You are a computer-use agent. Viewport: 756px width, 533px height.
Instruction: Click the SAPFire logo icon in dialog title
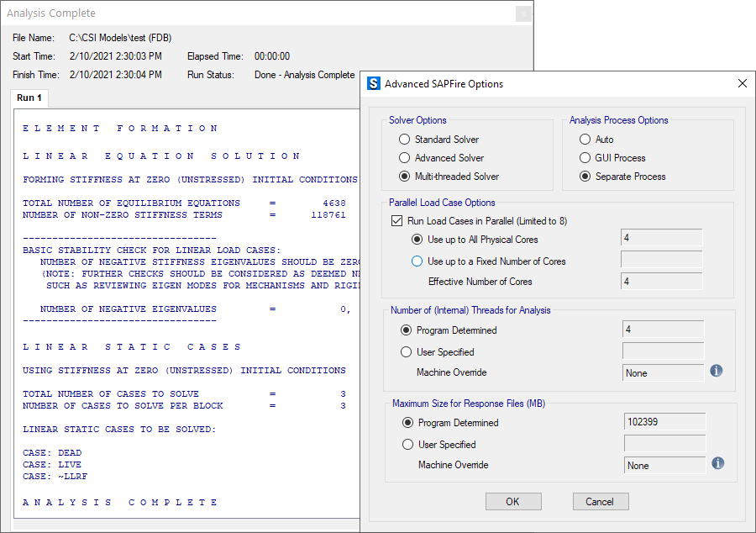tap(374, 83)
